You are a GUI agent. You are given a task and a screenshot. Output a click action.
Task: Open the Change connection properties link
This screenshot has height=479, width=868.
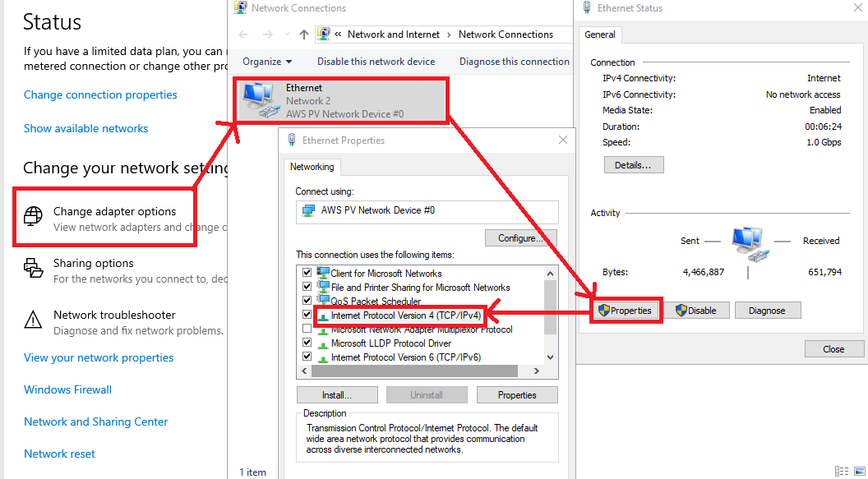pyautogui.click(x=100, y=94)
